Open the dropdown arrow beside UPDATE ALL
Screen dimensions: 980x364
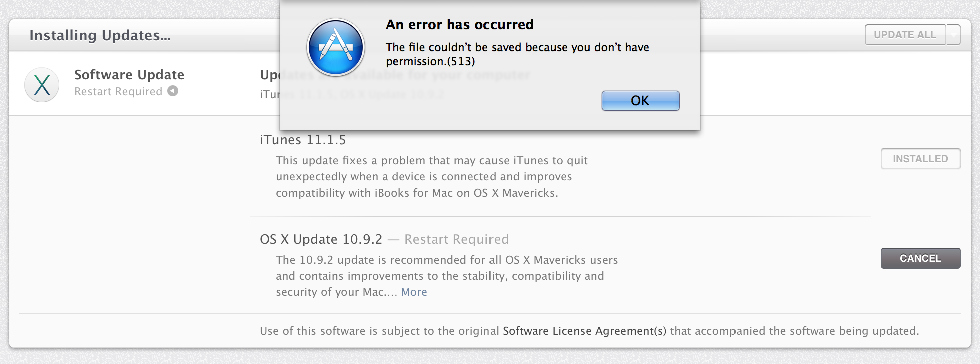point(953,35)
